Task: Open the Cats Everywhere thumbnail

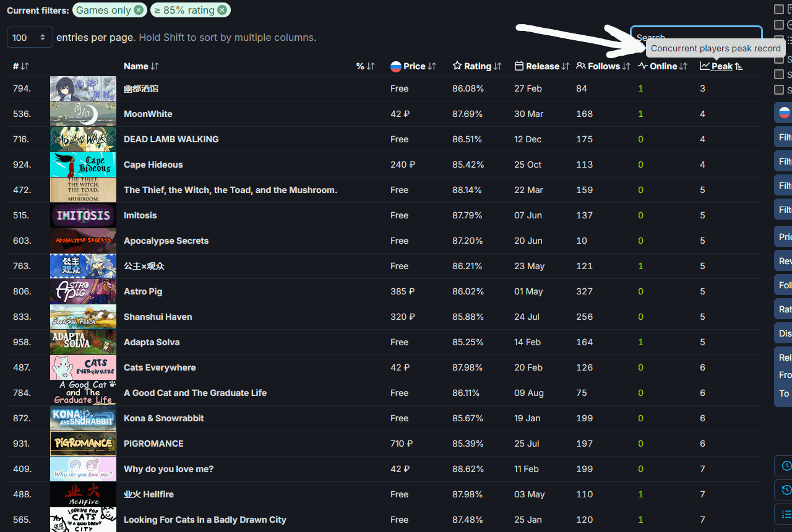Action: tap(83, 367)
